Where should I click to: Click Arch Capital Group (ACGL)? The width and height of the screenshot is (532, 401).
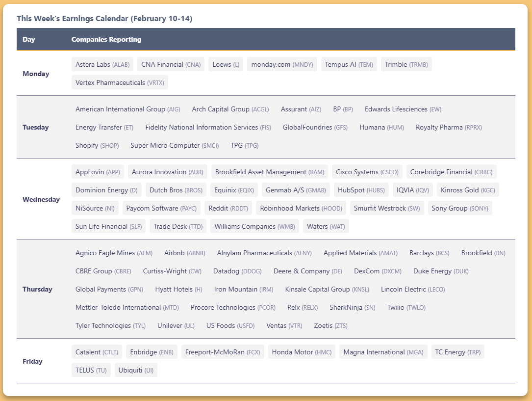(230, 109)
